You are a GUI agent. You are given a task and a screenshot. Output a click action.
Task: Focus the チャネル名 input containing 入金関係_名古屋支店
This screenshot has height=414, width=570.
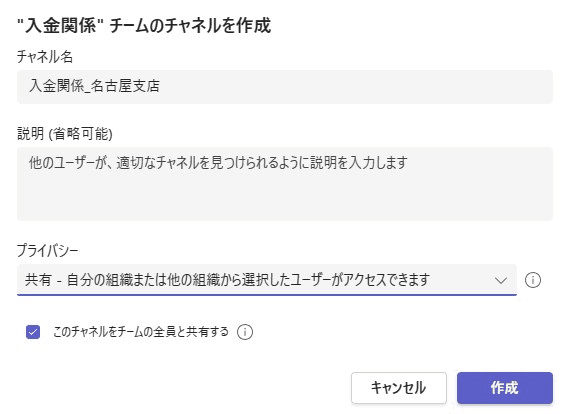285,87
